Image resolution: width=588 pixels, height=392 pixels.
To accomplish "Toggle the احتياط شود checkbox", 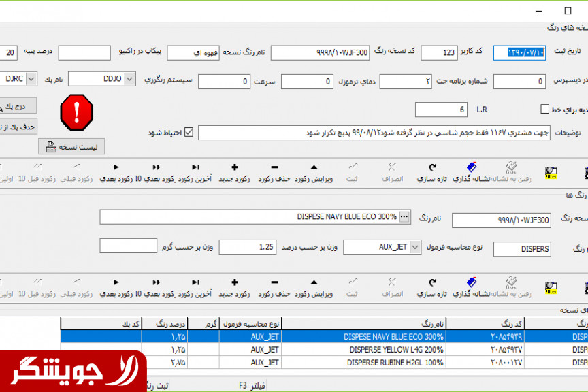I will 189,132.
